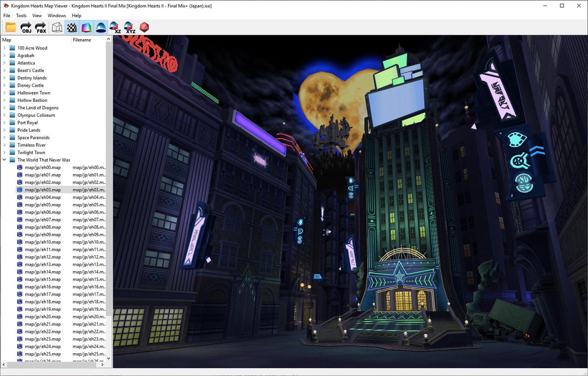Click the eh07.map file icon

click(20, 220)
